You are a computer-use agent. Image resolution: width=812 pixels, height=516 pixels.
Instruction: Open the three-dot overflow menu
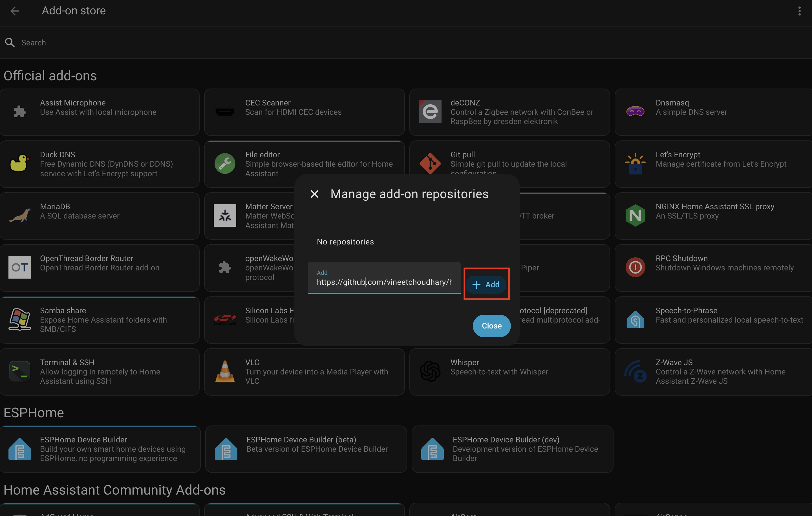tap(800, 11)
